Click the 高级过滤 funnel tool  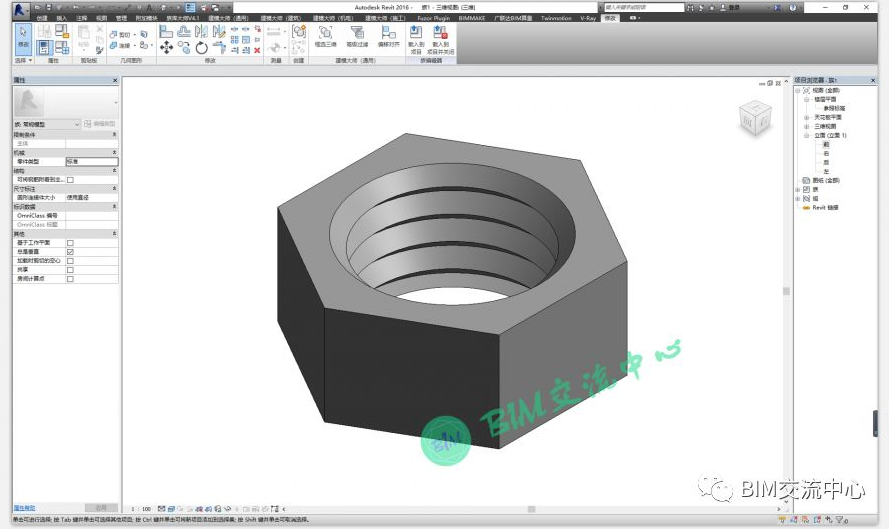(357, 36)
